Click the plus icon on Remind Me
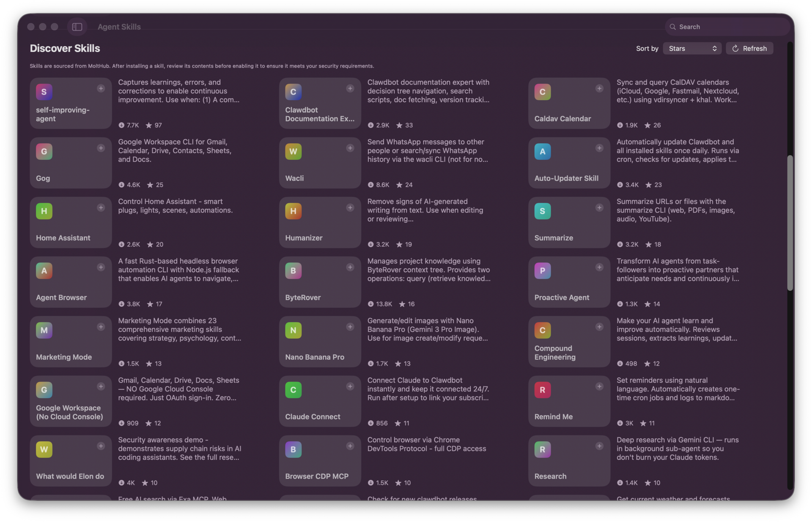The image size is (812, 522). pos(599,386)
